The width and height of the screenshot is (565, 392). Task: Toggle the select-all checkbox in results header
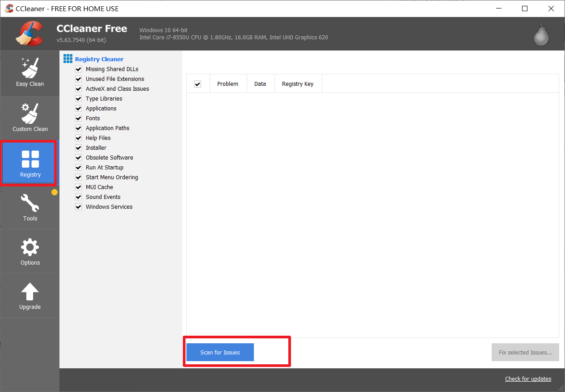point(198,84)
